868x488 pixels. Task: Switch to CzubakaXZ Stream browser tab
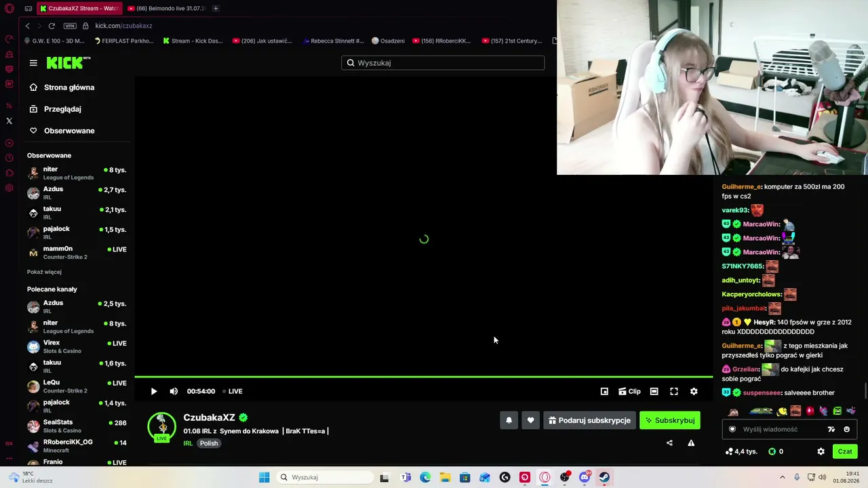pyautogui.click(x=79, y=8)
